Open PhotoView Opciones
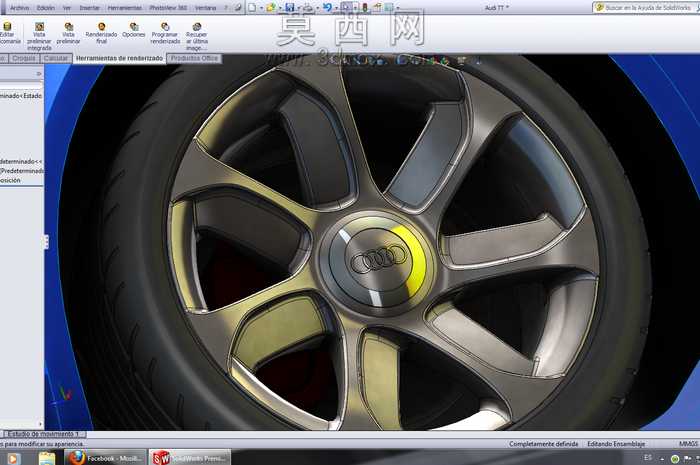This screenshot has height=465, width=700. click(133, 30)
